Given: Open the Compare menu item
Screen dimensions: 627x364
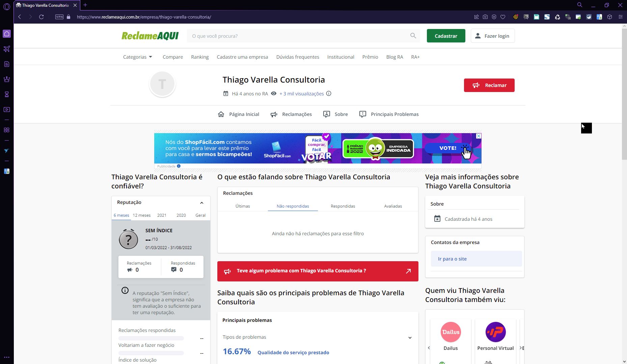Looking at the screenshot, I should point(173,57).
